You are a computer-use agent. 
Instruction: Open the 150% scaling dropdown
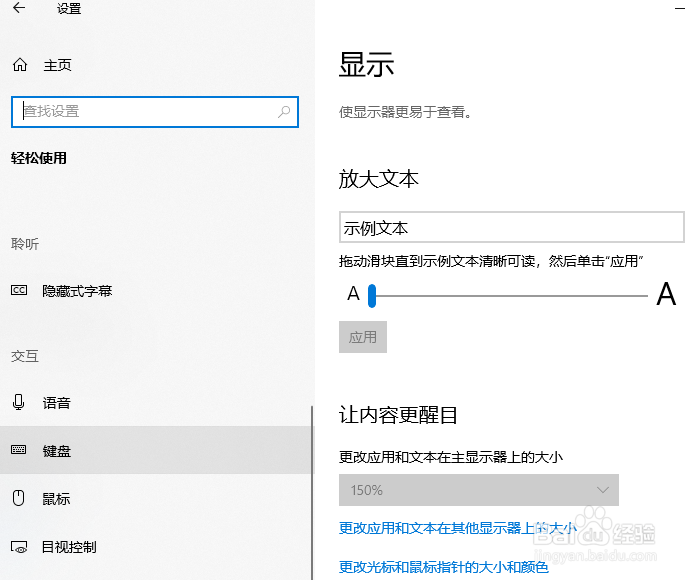[x=479, y=490]
